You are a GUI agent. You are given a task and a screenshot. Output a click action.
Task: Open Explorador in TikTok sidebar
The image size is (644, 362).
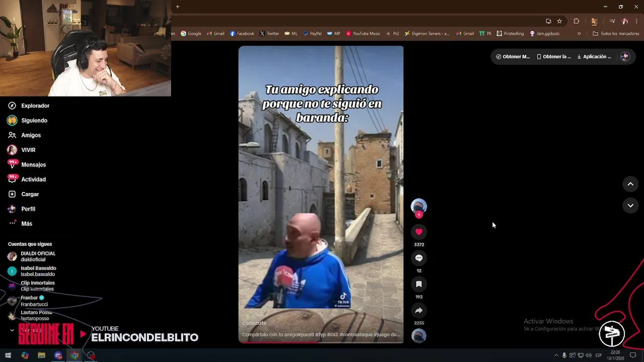coord(28,106)
